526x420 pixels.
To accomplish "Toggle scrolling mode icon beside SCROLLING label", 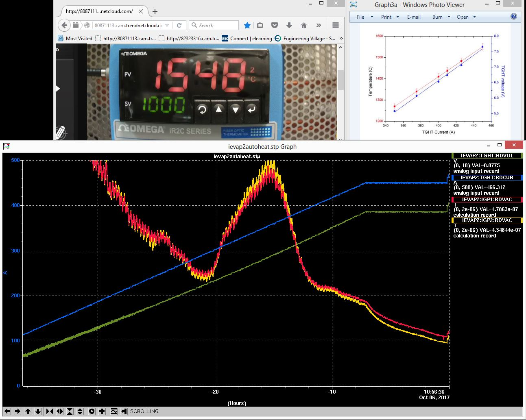I will pos(124,411).
